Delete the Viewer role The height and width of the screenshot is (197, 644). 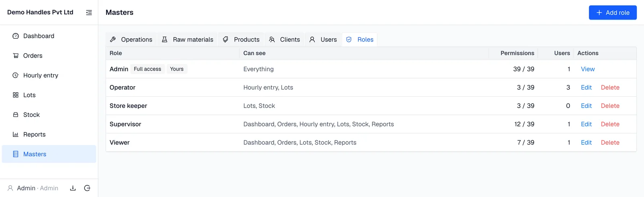610,143
